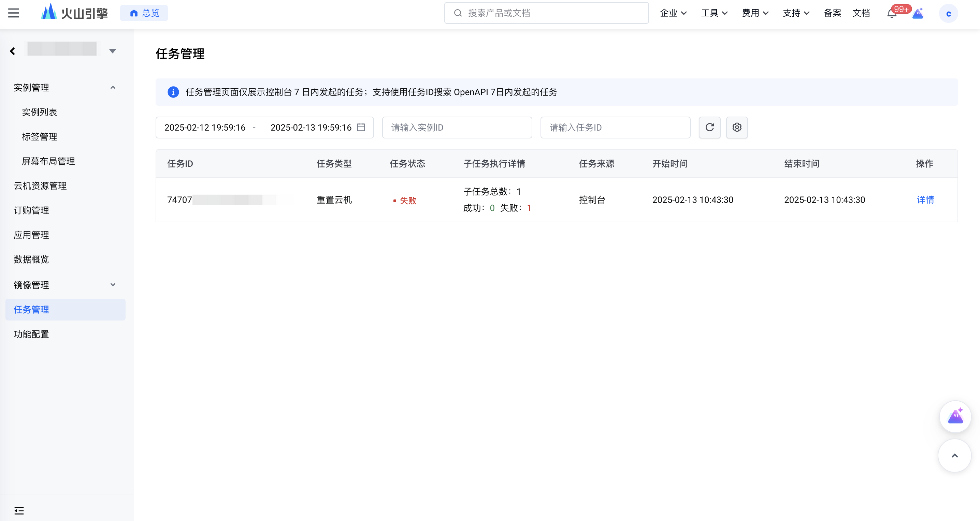Collapse the sidebar with bottom icon

click(x=19, y=510)
